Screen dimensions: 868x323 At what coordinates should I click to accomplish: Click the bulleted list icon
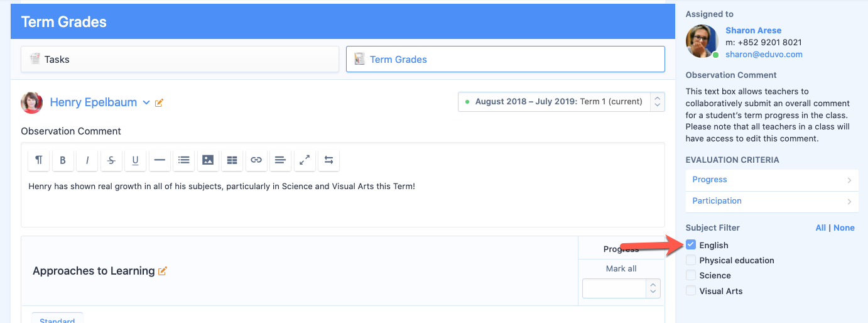(183, 160)
